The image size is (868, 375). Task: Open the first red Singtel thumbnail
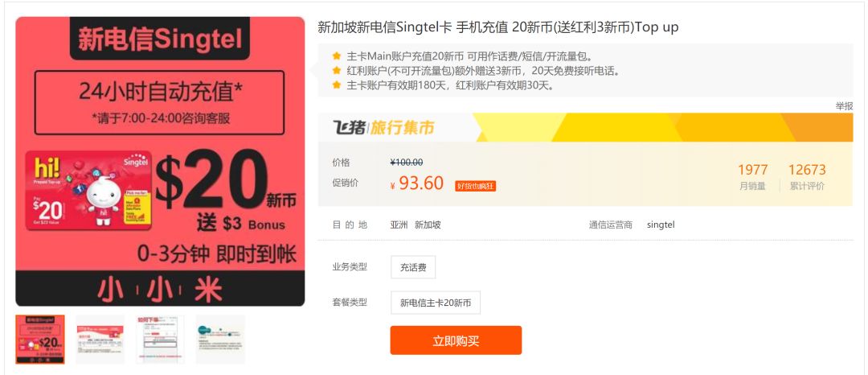point(40,340)
